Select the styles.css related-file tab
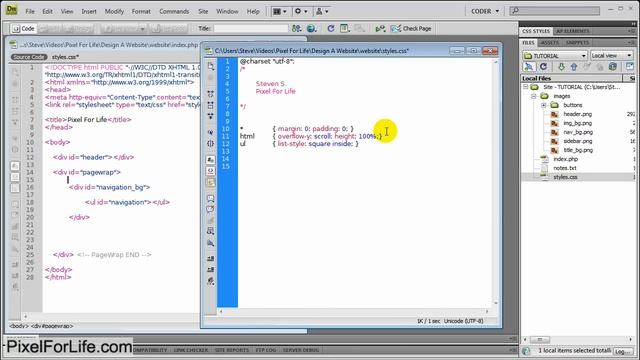Image resolution: width=640 pixels, height=360 pixels. tap(65, 57)
